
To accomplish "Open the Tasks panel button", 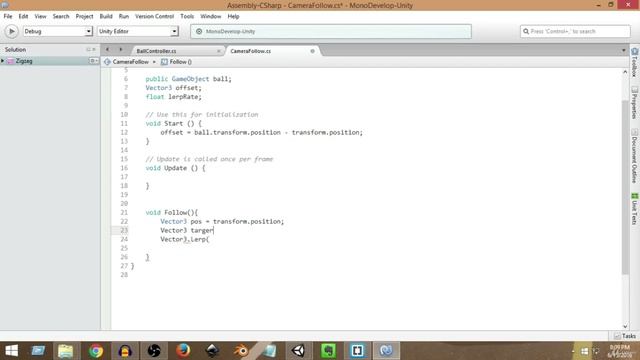I will [x=625, y=336].
